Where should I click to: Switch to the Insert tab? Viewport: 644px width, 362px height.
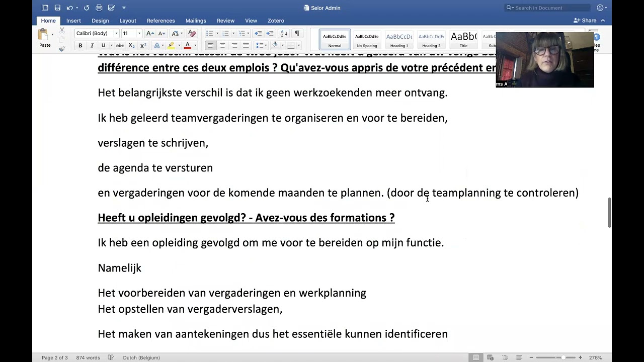click(x=73, y=21)
